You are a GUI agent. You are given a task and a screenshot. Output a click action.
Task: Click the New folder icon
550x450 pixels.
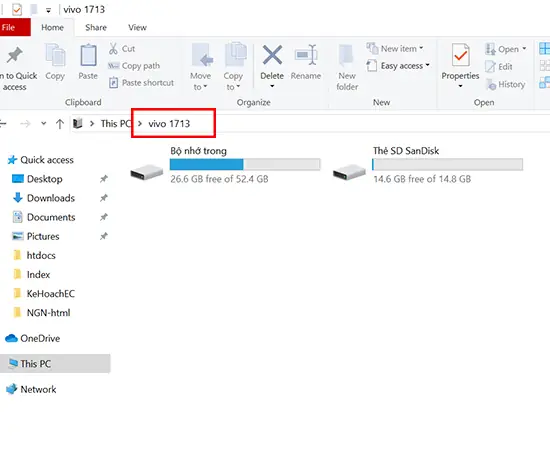[346, 55]
